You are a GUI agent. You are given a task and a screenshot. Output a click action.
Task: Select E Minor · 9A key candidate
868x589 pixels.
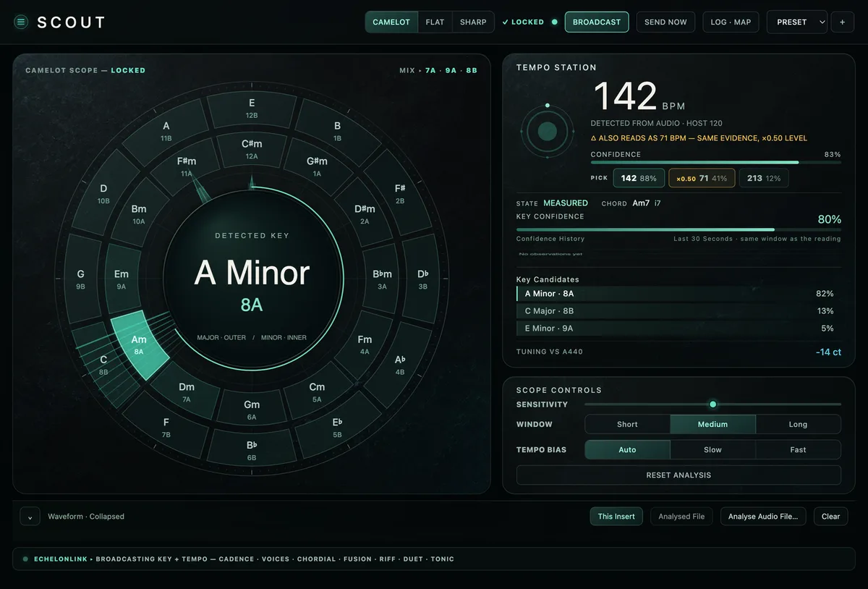click(678, 329)
